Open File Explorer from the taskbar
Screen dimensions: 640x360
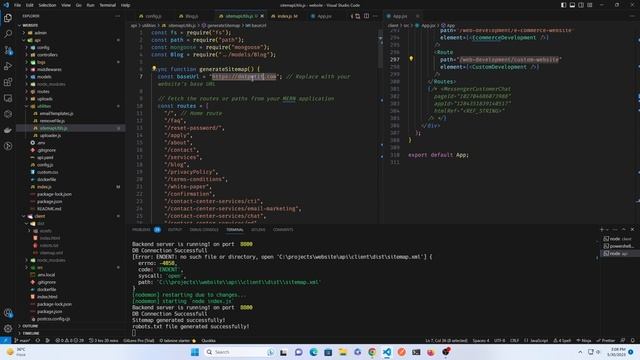[342, 352]
